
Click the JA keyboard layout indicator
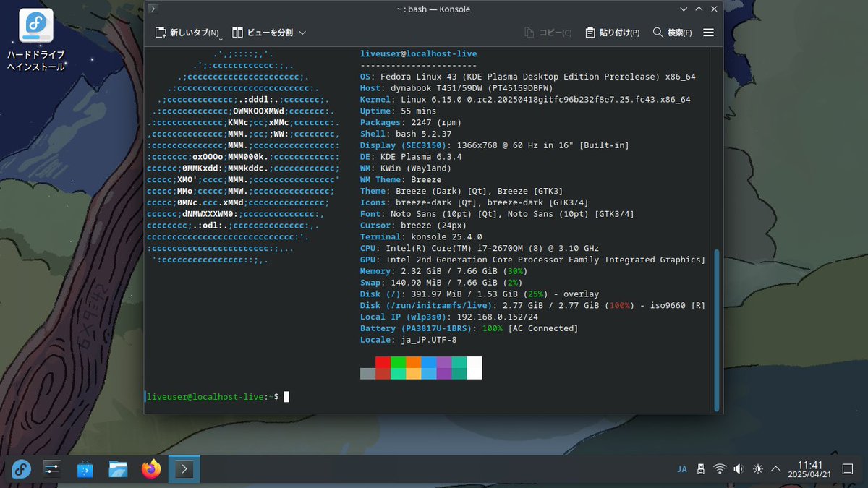(x=681, y=469)
